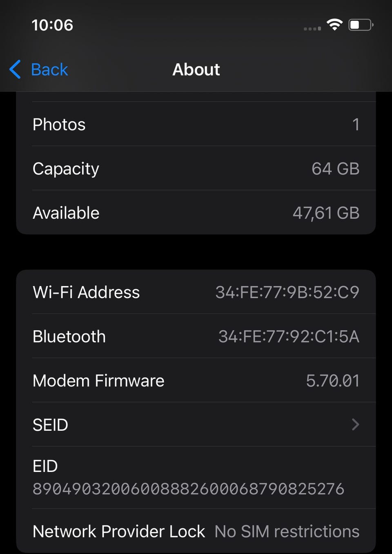Screen dimensions: 392x554
Task: Select the Photos count row
Action: click(196, 125)
